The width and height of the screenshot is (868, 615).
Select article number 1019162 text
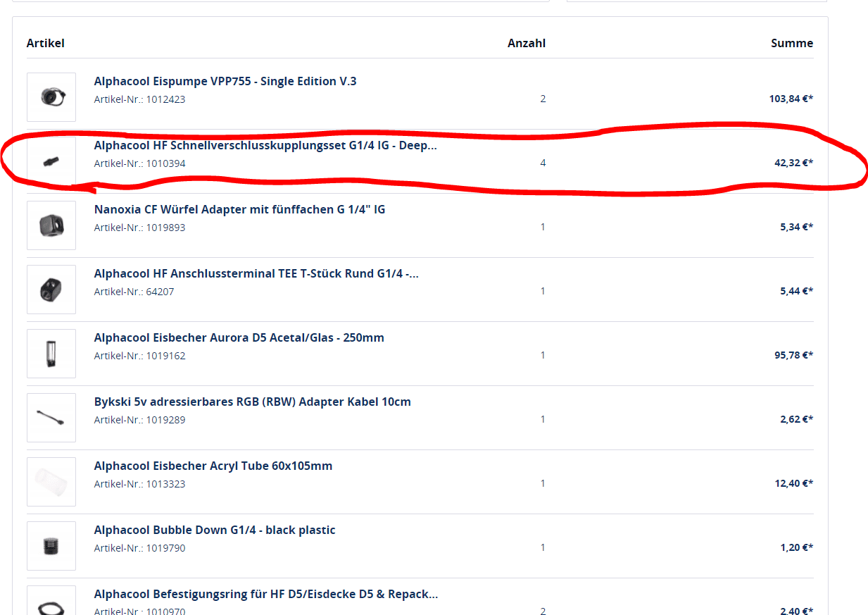tap(140, 356)
